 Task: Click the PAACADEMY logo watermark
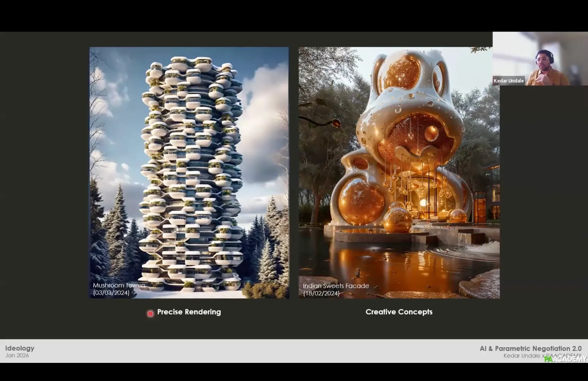[x=566, y=359]
